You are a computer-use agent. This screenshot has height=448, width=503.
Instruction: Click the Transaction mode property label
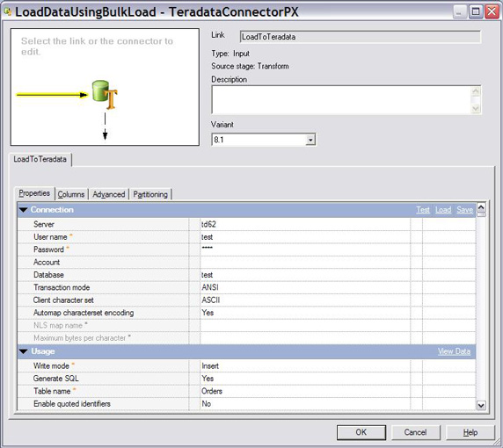(62, 287)
